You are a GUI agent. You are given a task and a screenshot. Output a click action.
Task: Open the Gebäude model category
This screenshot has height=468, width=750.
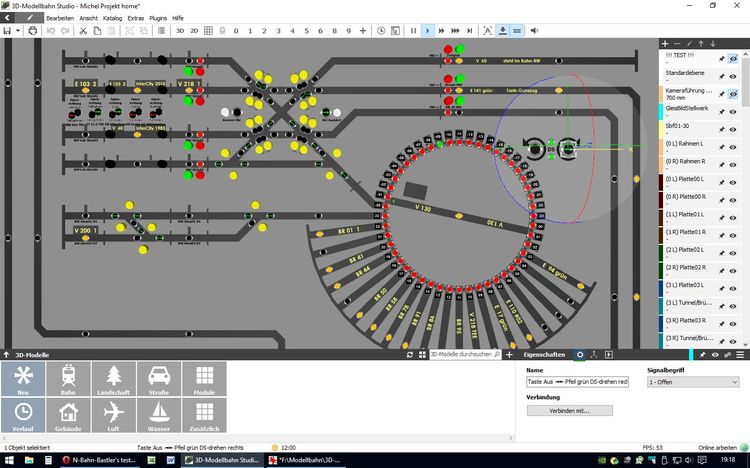point(68,416)
